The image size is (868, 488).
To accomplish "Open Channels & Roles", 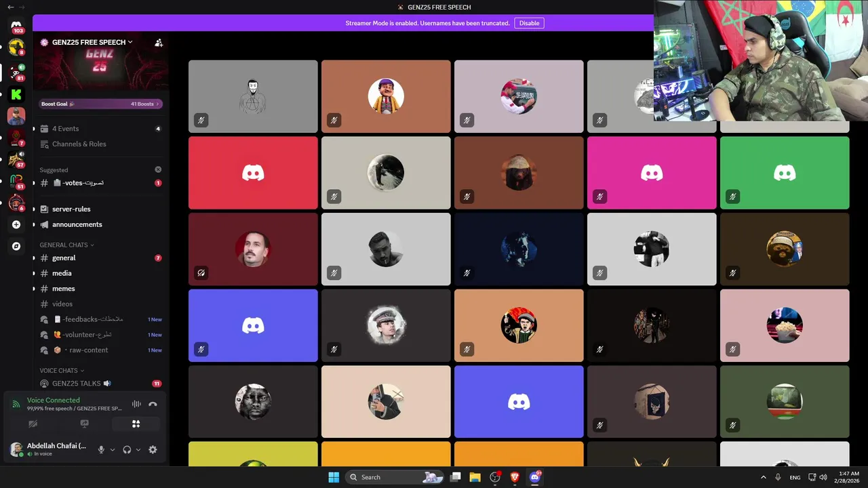I will coord(100,144).
